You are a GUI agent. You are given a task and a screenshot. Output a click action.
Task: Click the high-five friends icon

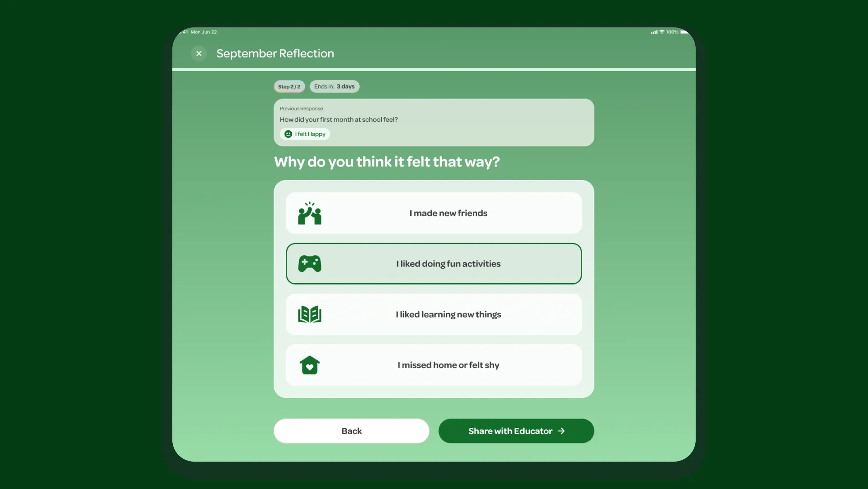[x=310, y=213]
